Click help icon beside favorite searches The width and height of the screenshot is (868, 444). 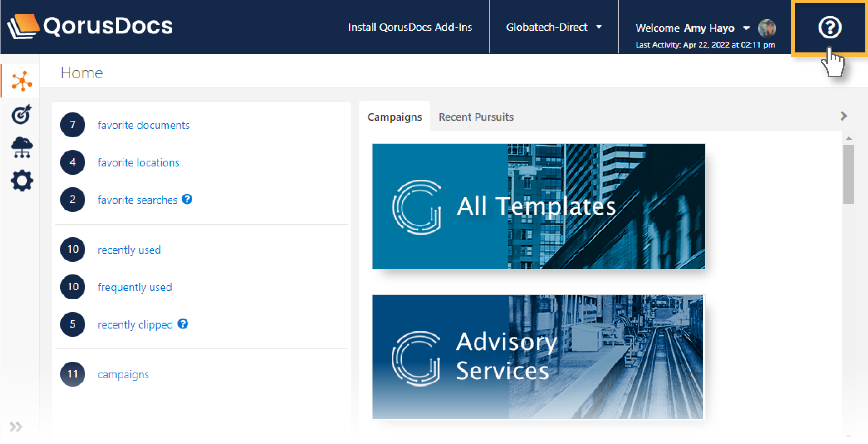pos(187,199)
